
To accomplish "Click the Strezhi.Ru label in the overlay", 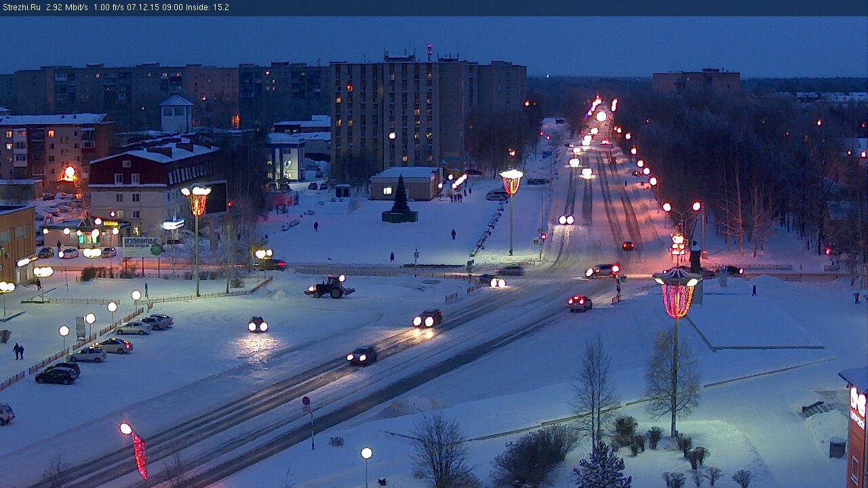I will (22, 7).
